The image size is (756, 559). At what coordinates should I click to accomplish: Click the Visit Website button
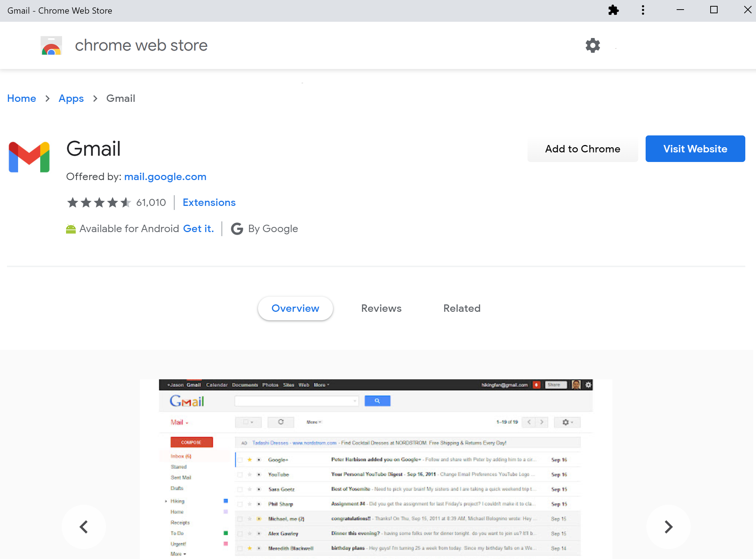click(x=695, y=149)
